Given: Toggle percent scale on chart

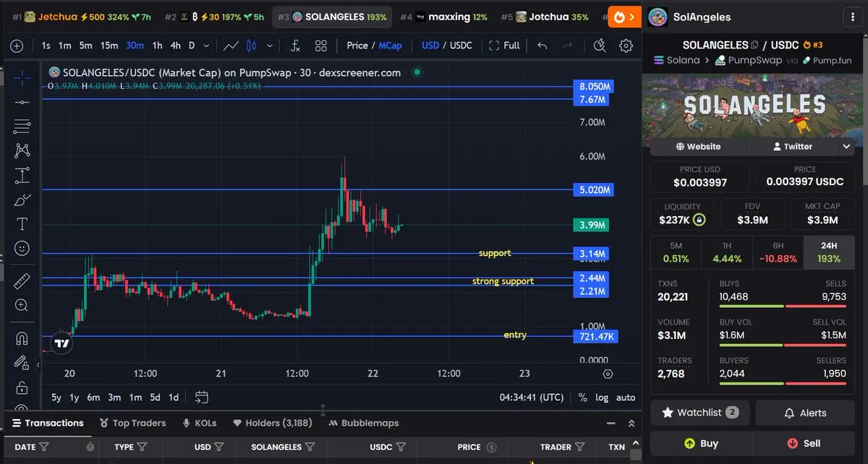Looking at the screenshot, I should (x=583, y=398).
